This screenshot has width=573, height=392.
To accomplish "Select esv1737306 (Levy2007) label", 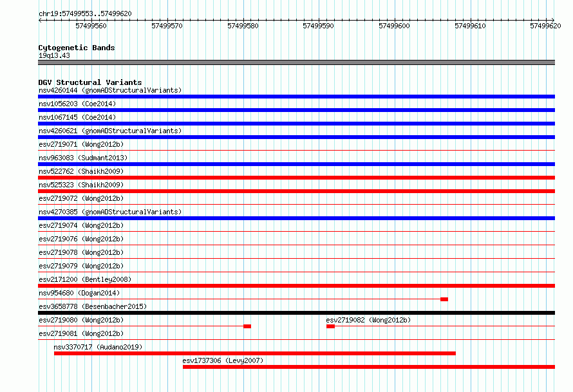I will pyautogui.click(x=223, y=360).
